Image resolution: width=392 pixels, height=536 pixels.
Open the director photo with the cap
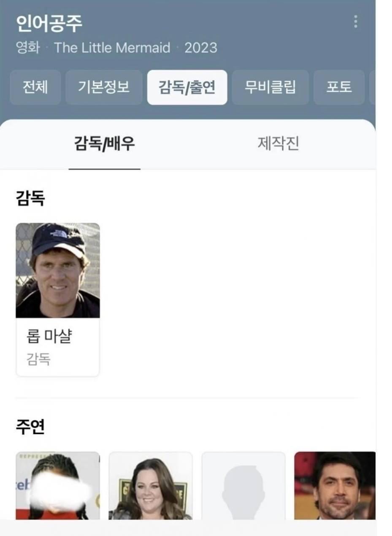58,270
